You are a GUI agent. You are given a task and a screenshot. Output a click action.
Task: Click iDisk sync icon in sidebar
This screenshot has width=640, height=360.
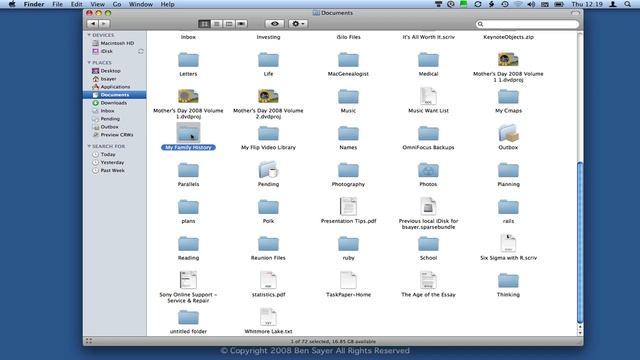click(141, 51)
